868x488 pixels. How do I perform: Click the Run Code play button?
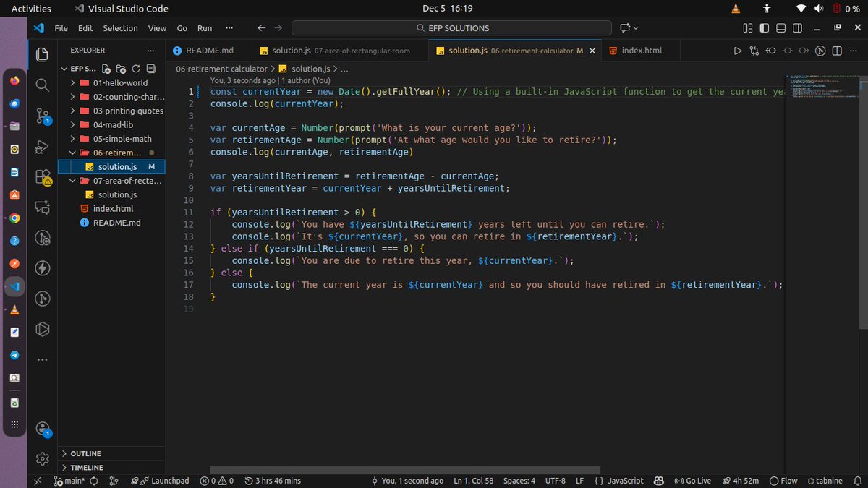point(737,51)
